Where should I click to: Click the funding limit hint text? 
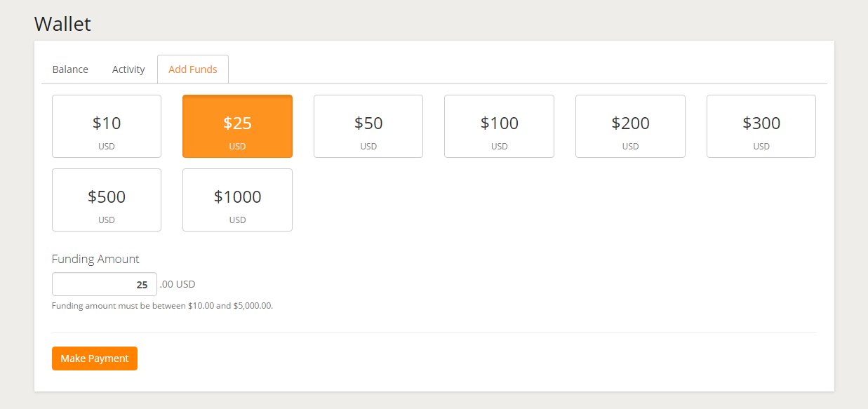point(162,306)
